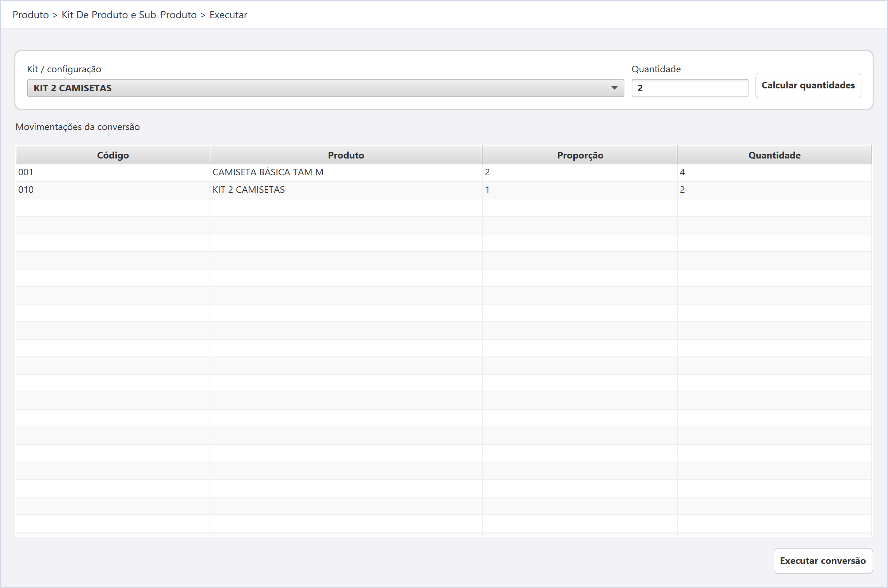Click quantity value 4 in CAMISETA row
The image size is (888, 588).
pyautogui.click(x=774, y=172)
